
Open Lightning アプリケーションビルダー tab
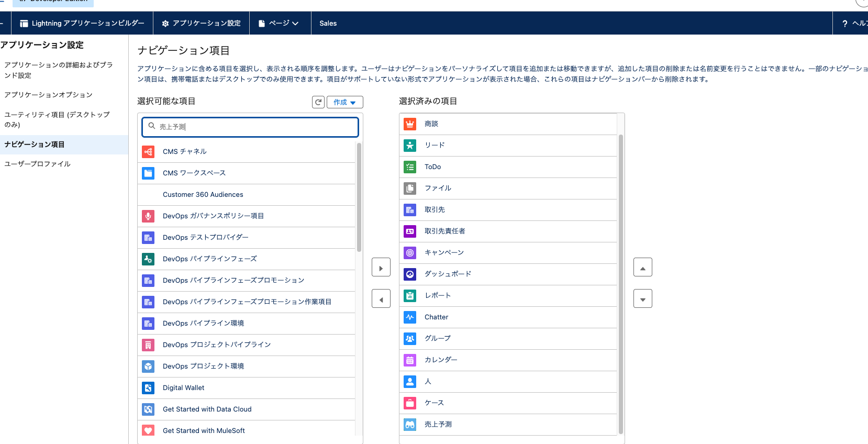tap(82, 23)
